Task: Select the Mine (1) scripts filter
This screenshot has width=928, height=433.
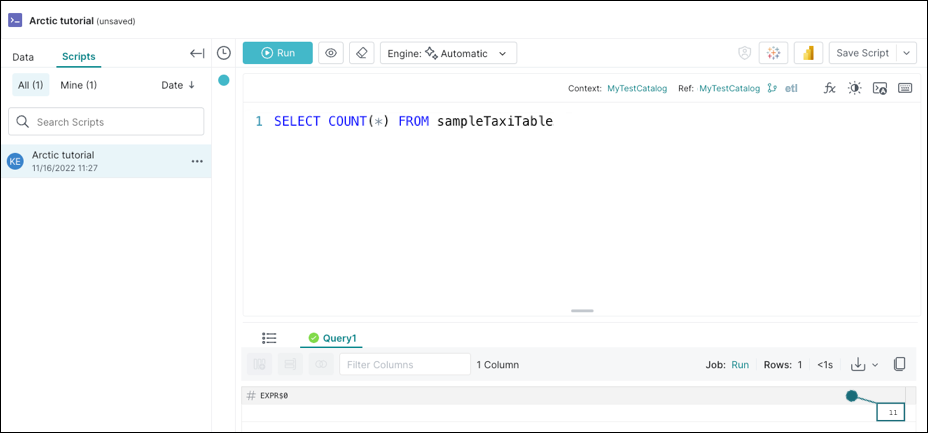Action: [79, 85]
